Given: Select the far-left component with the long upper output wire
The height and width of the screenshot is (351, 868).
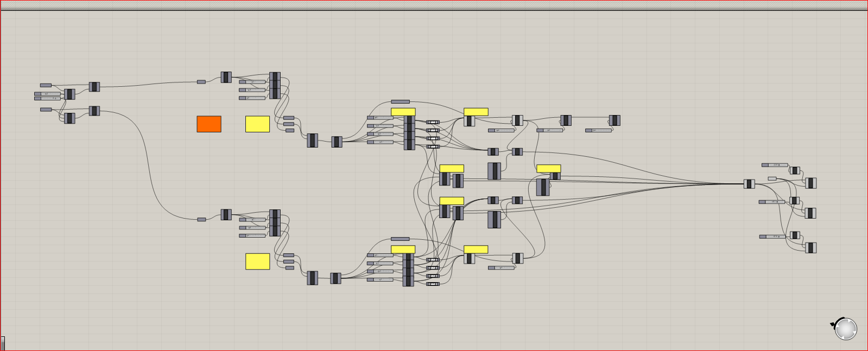Looking at the screenshot, I should (x=94, y=87).
